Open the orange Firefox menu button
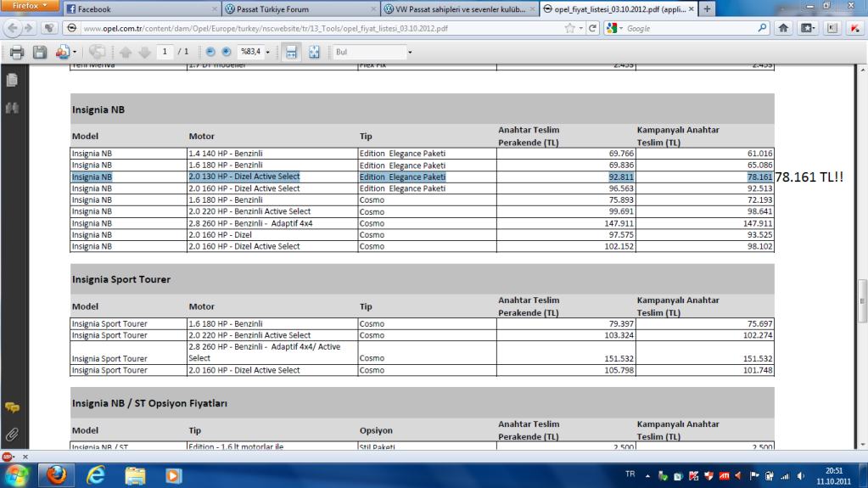This screenshot has width=868, height=488. click(28, 6)
